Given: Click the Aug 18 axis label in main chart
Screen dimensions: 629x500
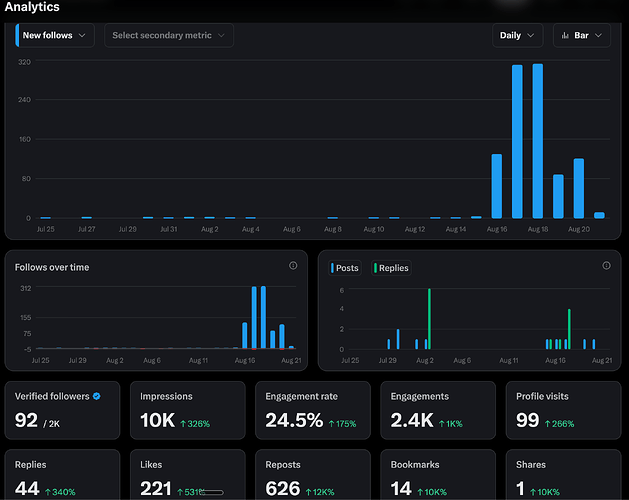Looking at the screenshot, I should click(x=538, y=229).
